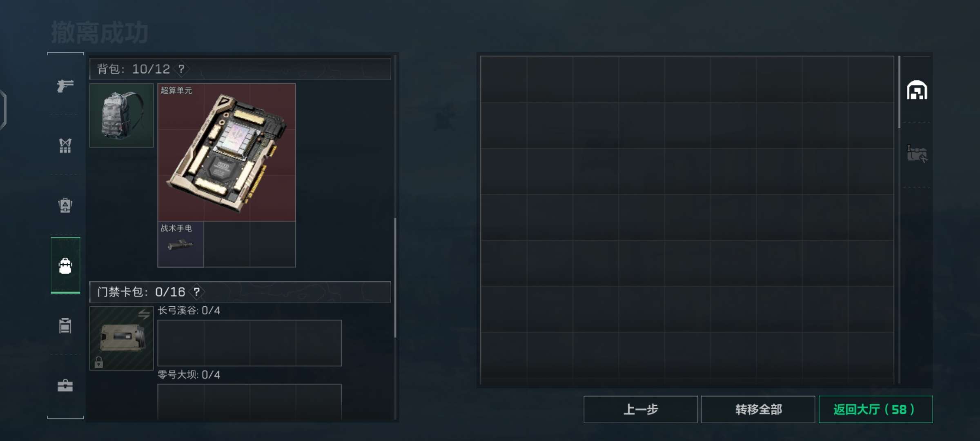
Task: Select the weapons pistol icon in sidebar
Action: tap(65, 86)
